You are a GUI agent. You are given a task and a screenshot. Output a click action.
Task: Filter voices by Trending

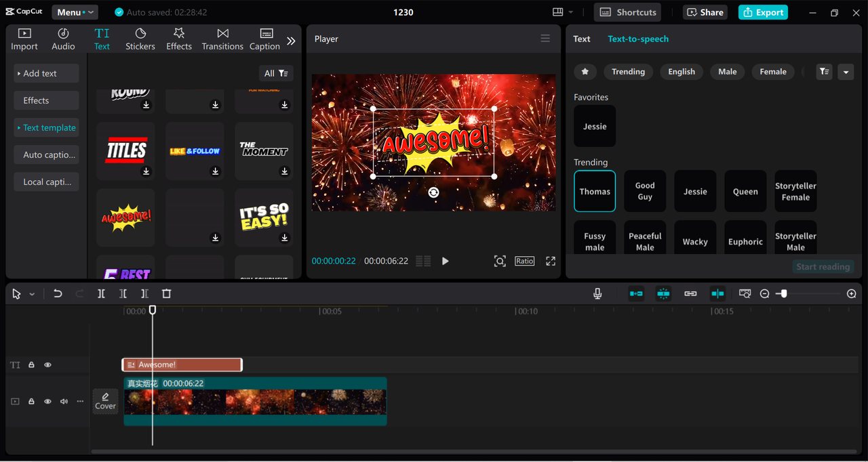pyautogui.click(x=629, y=72)
